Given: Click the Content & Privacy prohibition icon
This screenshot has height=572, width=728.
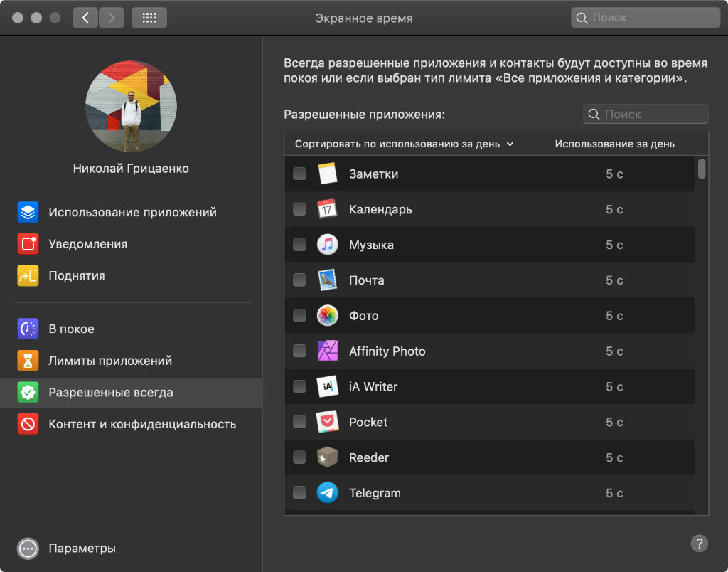Looking at the screenshot, I should coord(28,424).
